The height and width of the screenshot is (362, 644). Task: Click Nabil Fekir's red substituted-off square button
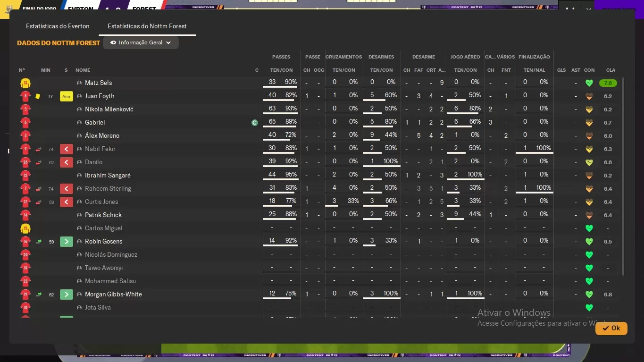pos(66,149)
